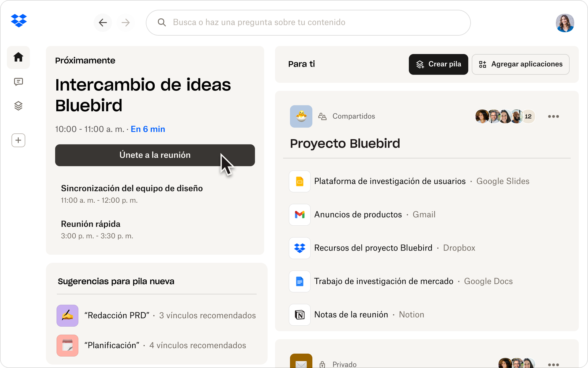Open the chat messages icon in sidebar
The image size is (588, 368).
18,82
